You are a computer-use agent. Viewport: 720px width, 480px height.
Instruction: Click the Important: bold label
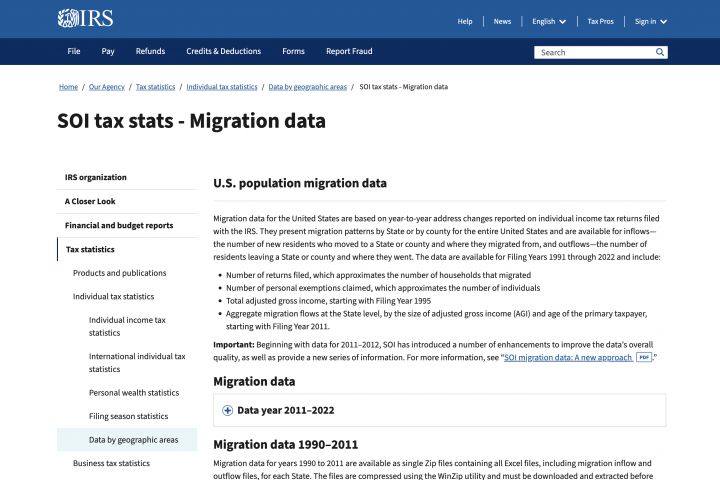(x=234, y=344)
